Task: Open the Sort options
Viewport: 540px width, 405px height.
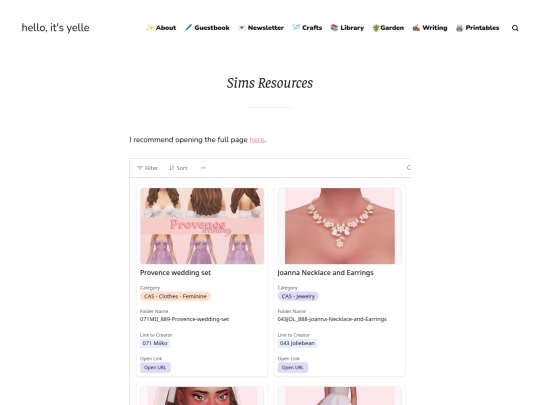Action: click(178, 168)
